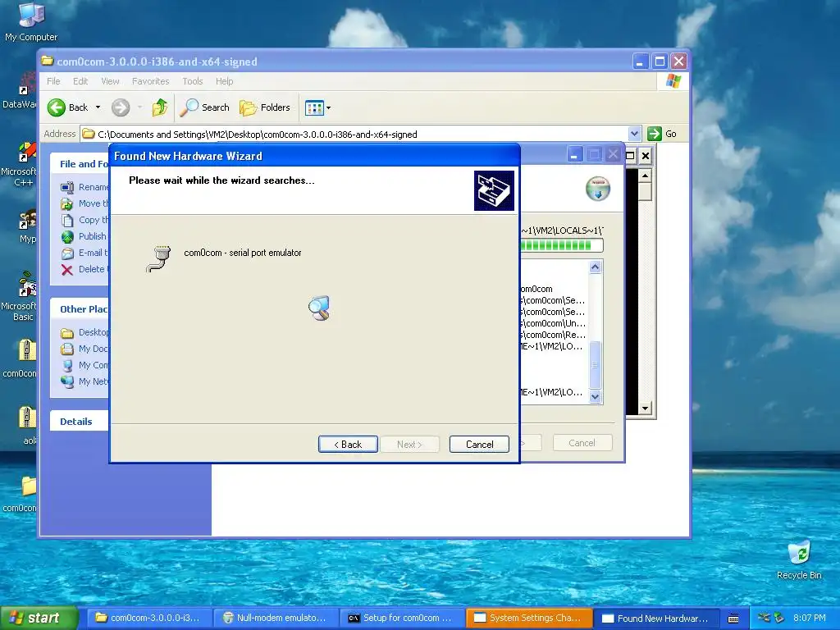Screen dimensions: 840x630
Task: Switch to Null-modem emulator taskbar button
Action: (274, 619)
